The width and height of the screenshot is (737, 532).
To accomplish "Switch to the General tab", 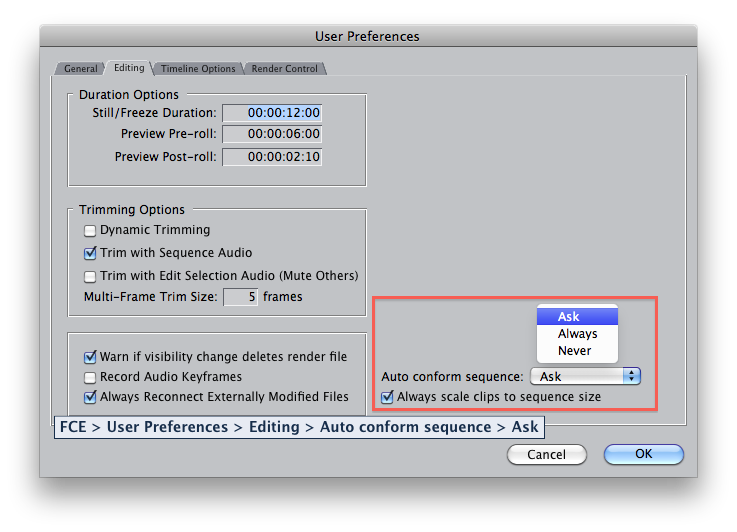I will 81,69.
